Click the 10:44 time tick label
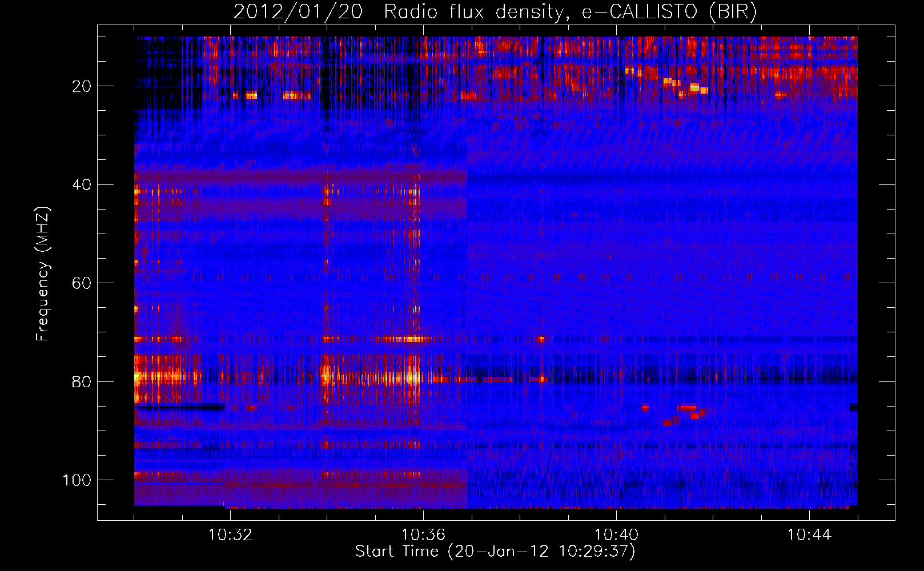The width and height of the screenshot is (924, 571). 809,535
